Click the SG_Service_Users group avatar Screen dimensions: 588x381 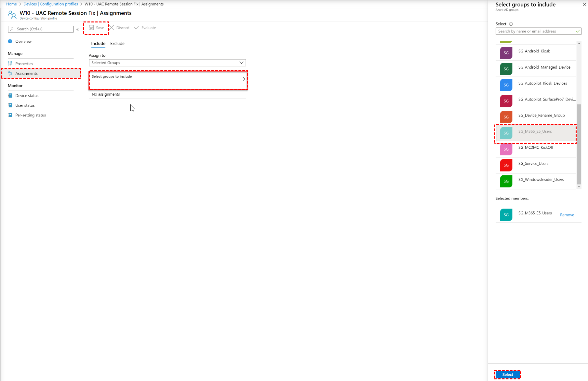coord(506,165)
